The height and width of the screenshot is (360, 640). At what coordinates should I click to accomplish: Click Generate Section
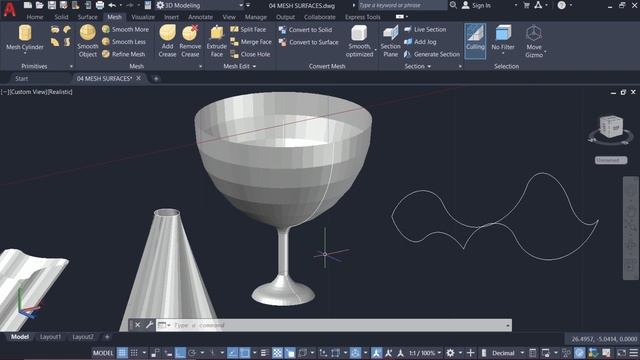432,54
